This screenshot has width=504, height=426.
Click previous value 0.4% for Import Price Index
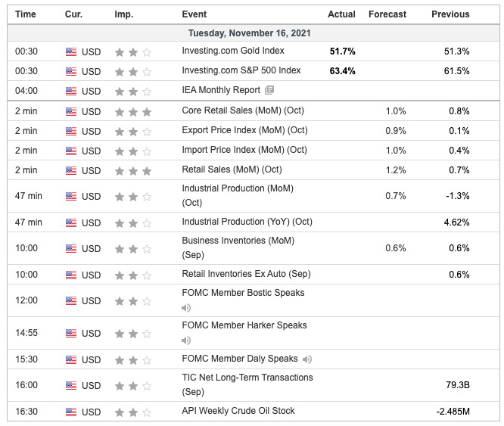click(x=459, y=151)
